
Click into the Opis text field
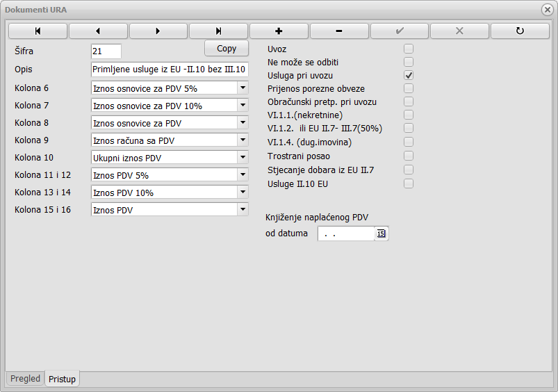point(169,70)
